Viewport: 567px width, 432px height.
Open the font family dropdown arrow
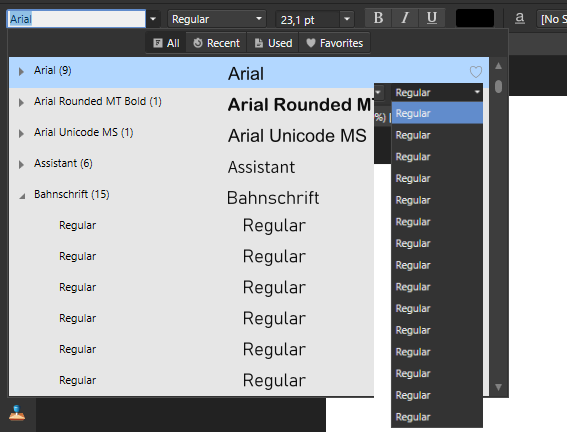coord(153,19)
